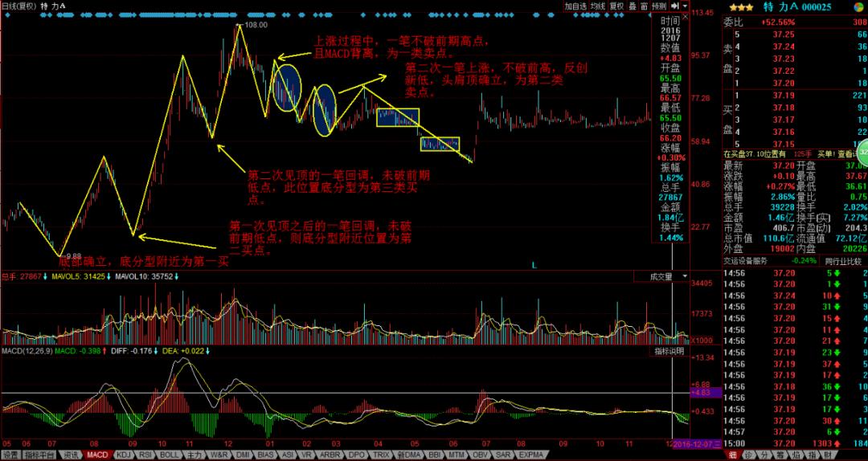Click the 日线(复权) period label
The height and width of the screenshot is (461, 868).
pyautogui.click(x=18, y=6)
